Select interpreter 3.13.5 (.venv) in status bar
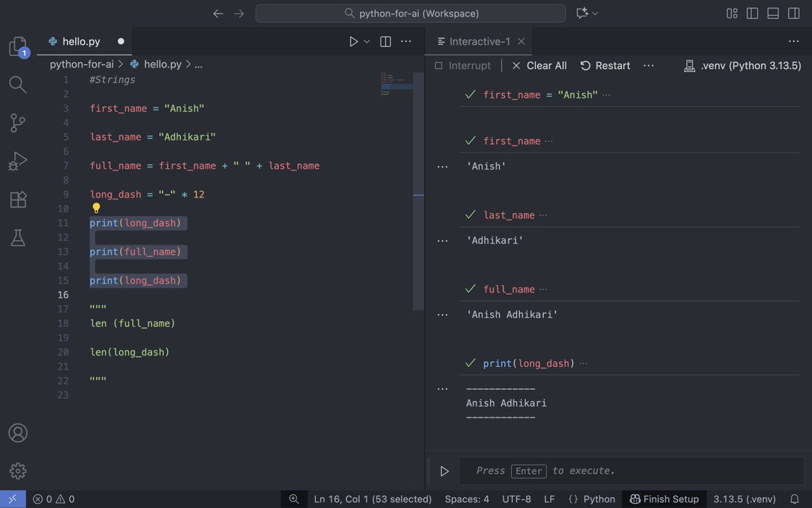The height and width of the screenshot is (508, 812). 744,499
